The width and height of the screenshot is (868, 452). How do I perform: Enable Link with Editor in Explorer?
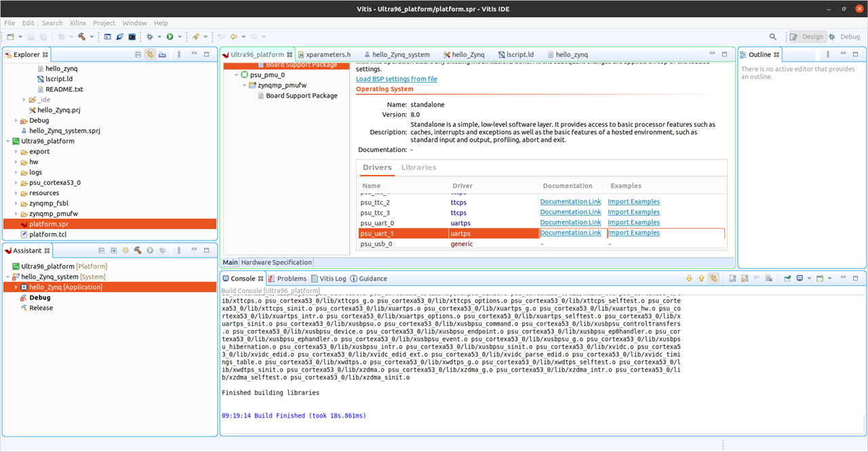point(150,54)
